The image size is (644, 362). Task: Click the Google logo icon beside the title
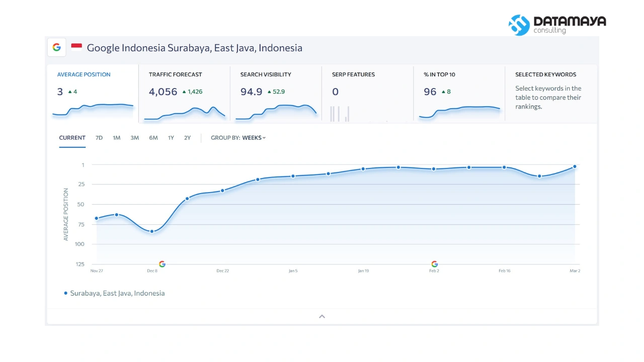pyautogui.click(x=57, y=47)
